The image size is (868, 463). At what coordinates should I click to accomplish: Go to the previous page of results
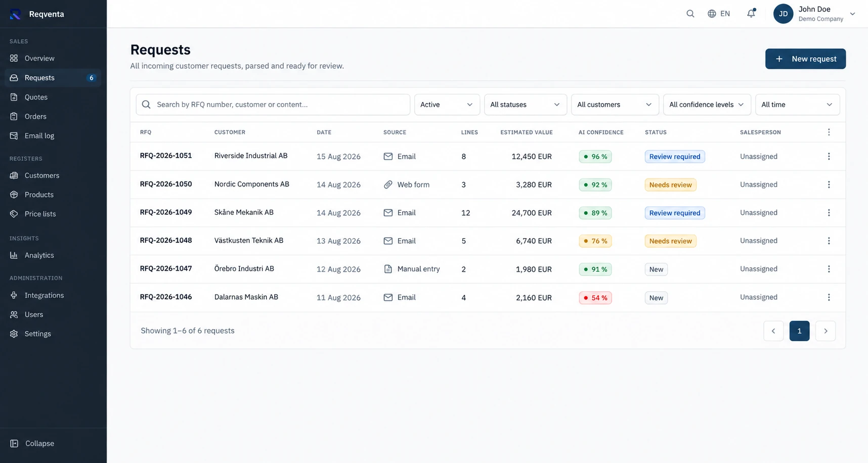coord(773,331)
